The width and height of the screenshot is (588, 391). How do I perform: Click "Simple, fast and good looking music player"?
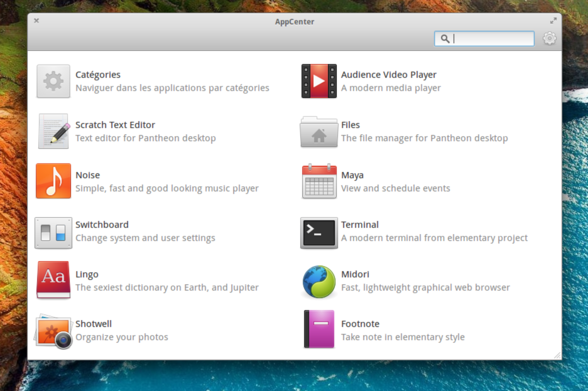(x=167, y=188)
